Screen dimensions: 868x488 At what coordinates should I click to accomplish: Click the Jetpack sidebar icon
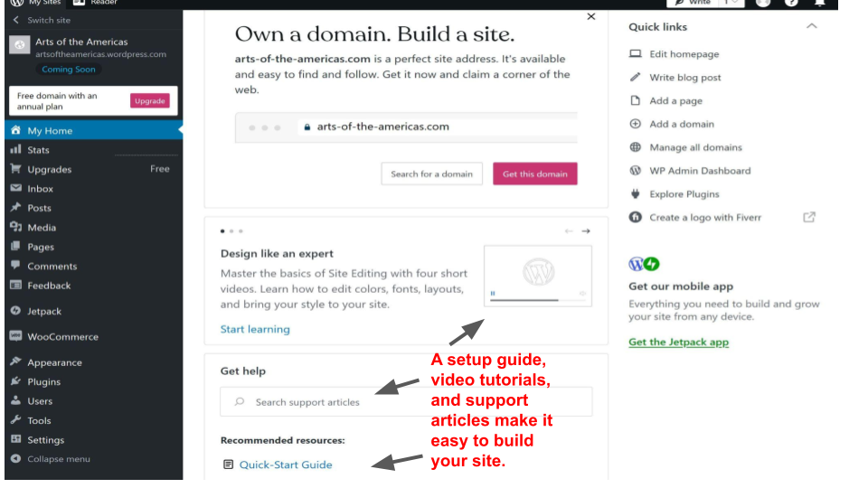coord(15,311)
